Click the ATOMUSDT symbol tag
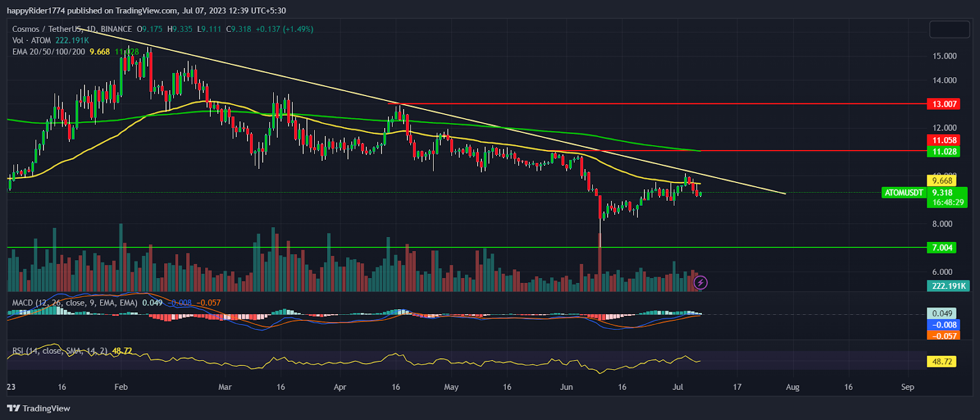This screenshot has height=420, width=980. pos(903,192)
